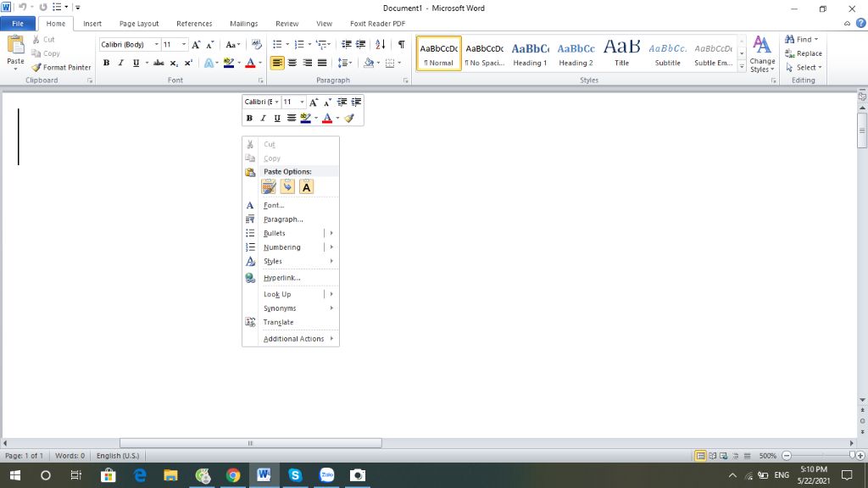
Task: Open Skype from the taskbar
Action: pos(295,475)
